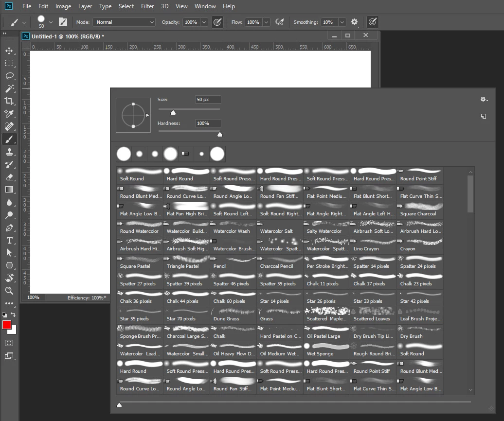This screenshot has height=421, width=504.
Task: Toggle Quick Mask mode
Action: 9,343
